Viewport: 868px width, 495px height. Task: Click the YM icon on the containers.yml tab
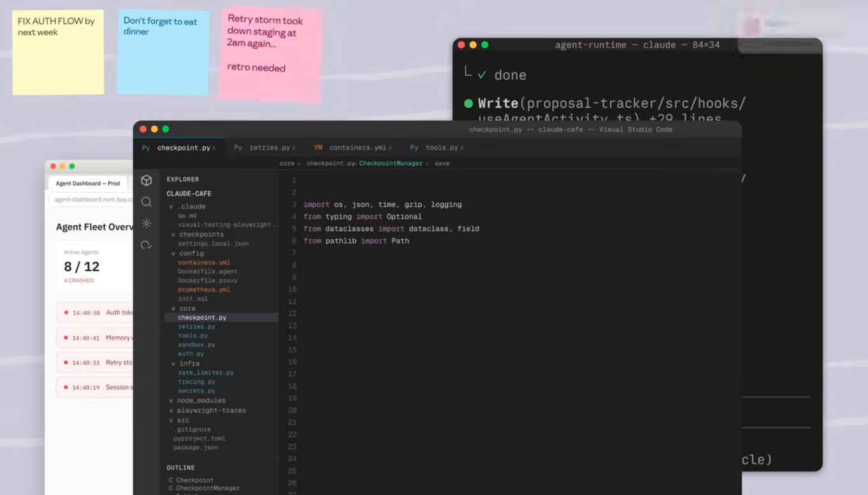tap(318, 147)
